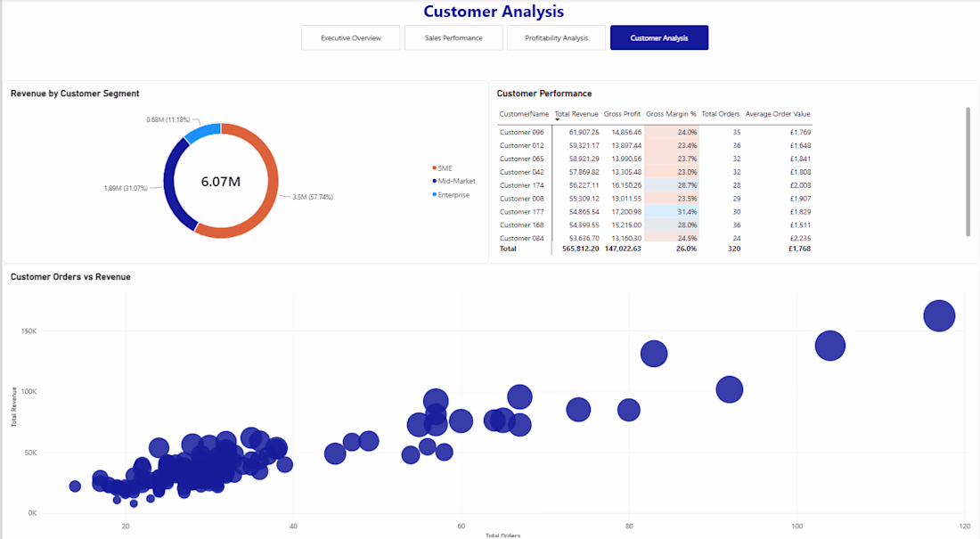Click the 61,907.25 revenue cell
Screen dimensions: 980x539
coord(584,132)
